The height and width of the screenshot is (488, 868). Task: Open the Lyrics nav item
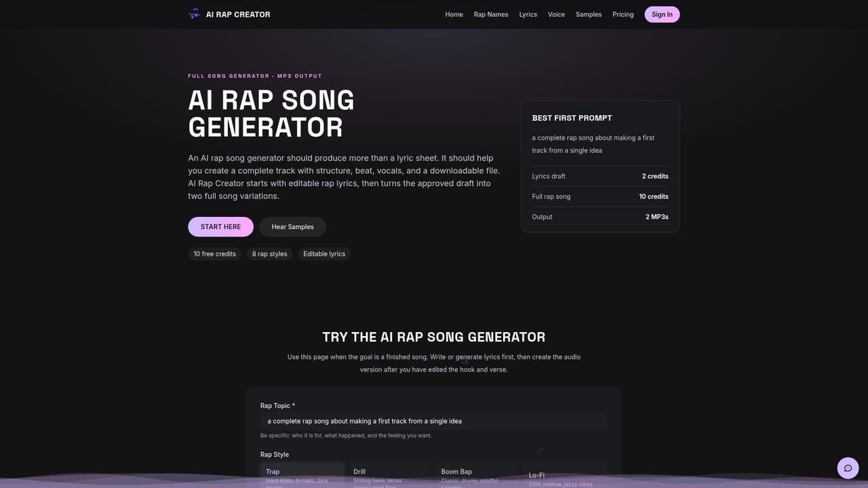pos(528,14)
